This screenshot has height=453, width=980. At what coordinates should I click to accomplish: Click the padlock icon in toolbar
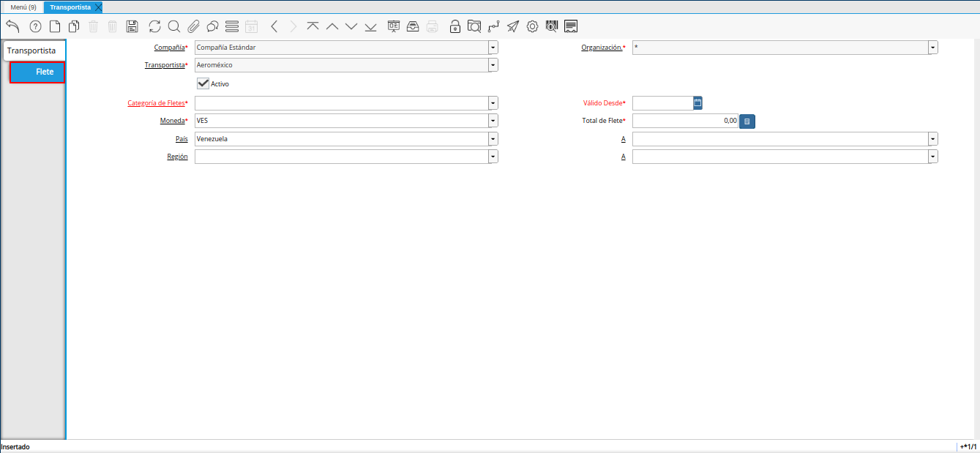(455, 26)
